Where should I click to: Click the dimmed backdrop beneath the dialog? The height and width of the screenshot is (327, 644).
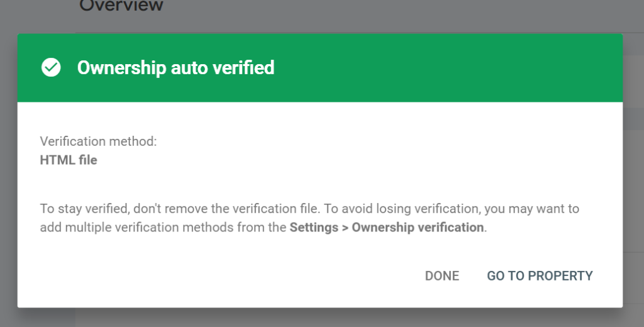tap(314, 318)
